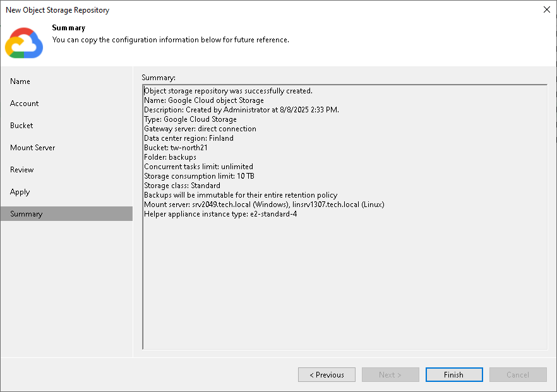Click the disabled Next button
Image resolution: width=557 pixels, height=392 pixels.
click(x=390, y=374)
